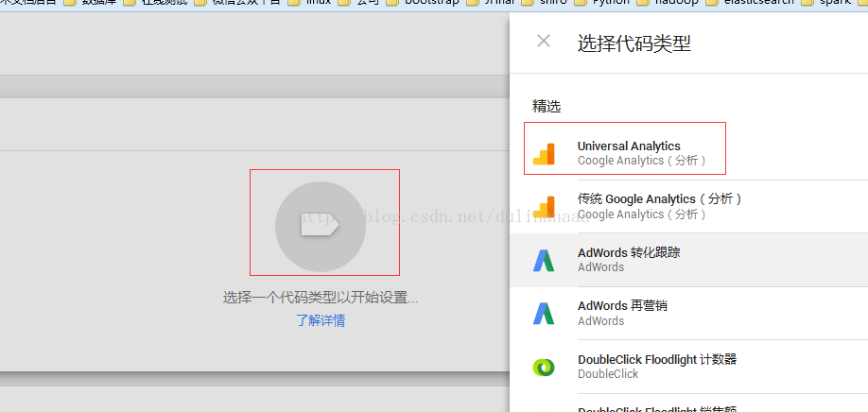Screen dimensions: 868x412
Task: Click the AdWords 转化跟踪 logo icon
Action: [x=544, y=260]
